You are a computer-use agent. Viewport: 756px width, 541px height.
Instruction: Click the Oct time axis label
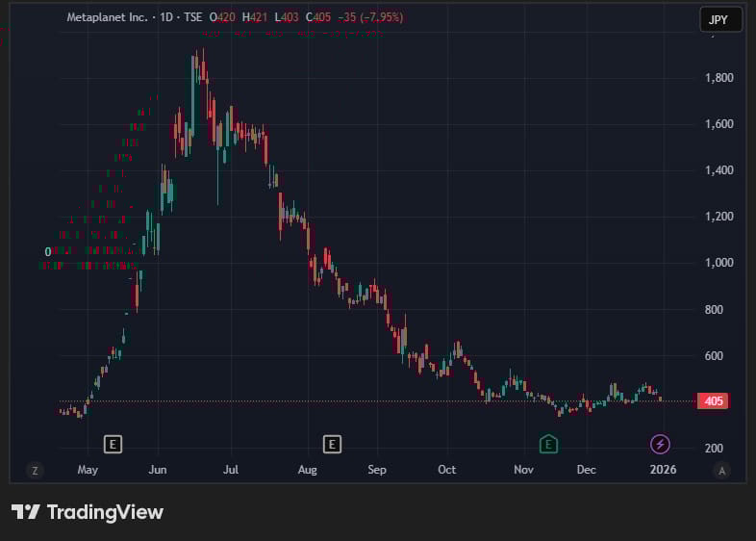(x=447, y=470)
